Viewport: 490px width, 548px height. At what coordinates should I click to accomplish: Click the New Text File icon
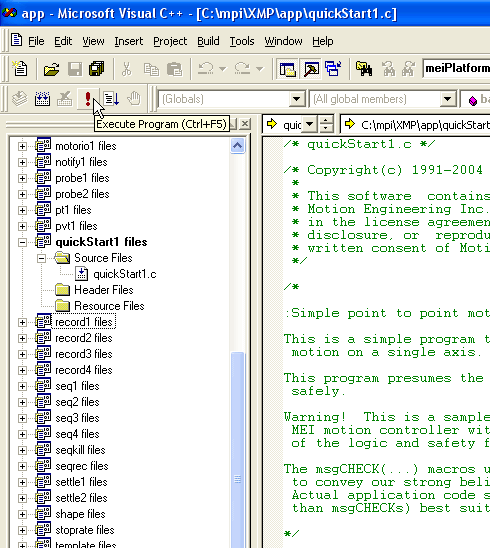pyautogui.click(x=20, y=68)
